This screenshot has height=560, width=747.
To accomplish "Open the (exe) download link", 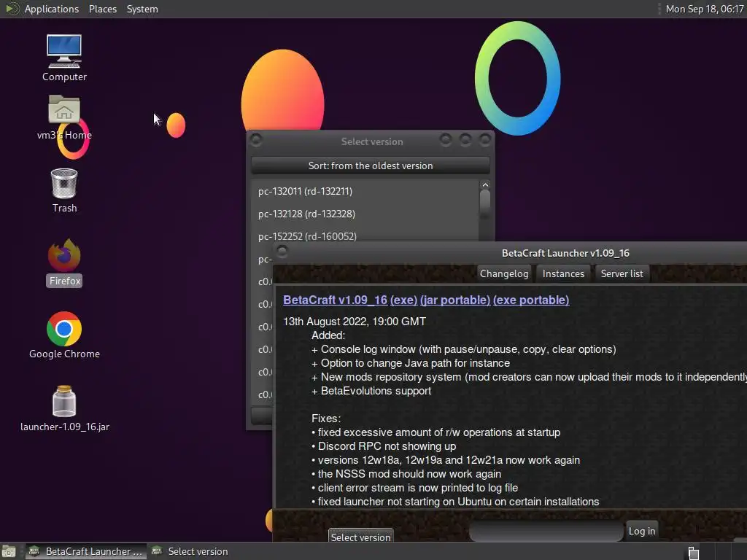I will click(403, 300).
